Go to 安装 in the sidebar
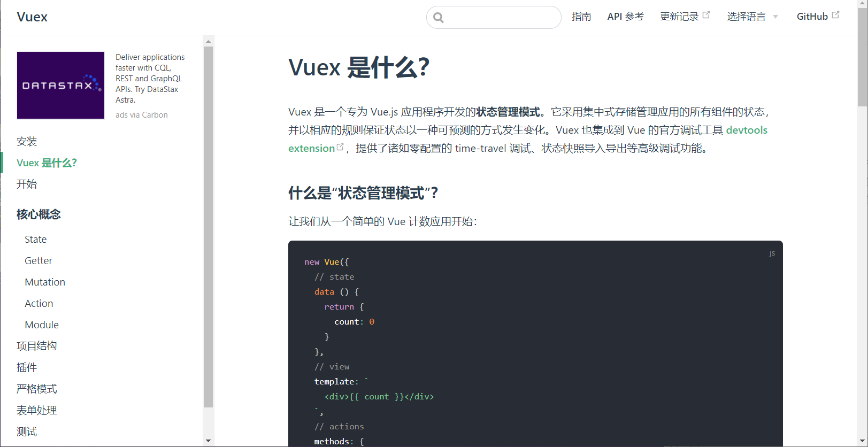The image size is (868, 447). [x=27, y=141]
